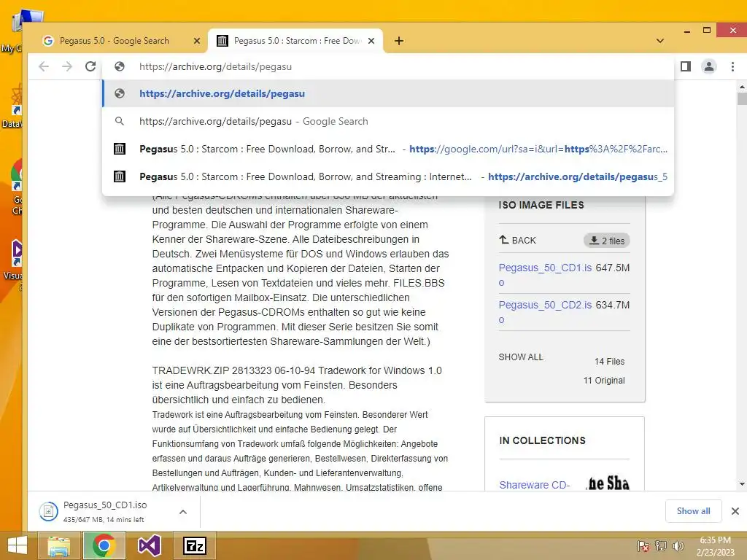Click the Internet Archive icon on Streaming suggestion
The image size is (747, 560).
point(120,176)
